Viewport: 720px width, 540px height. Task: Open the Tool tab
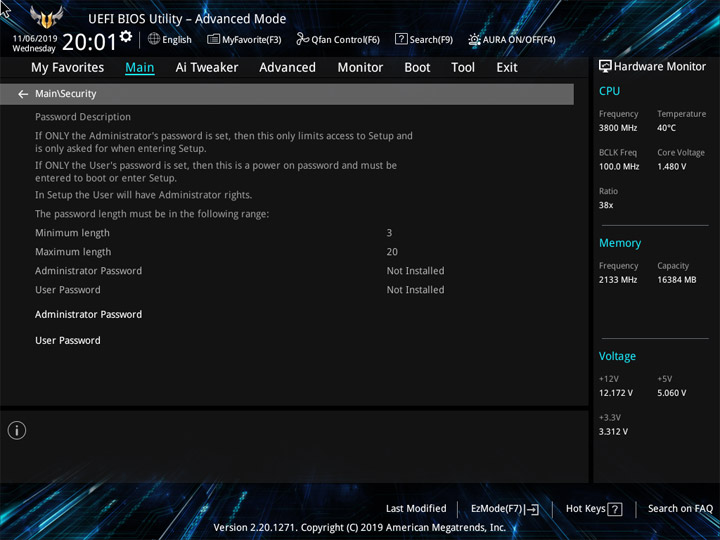(x=463, y=68)
